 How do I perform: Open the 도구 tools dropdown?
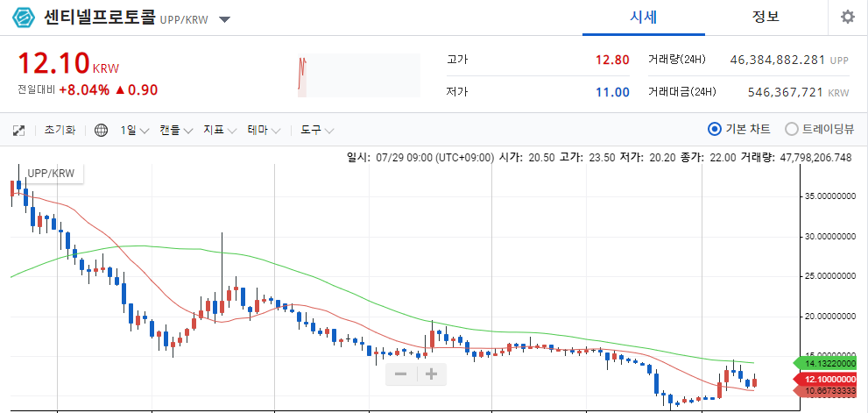coord(317,131)
